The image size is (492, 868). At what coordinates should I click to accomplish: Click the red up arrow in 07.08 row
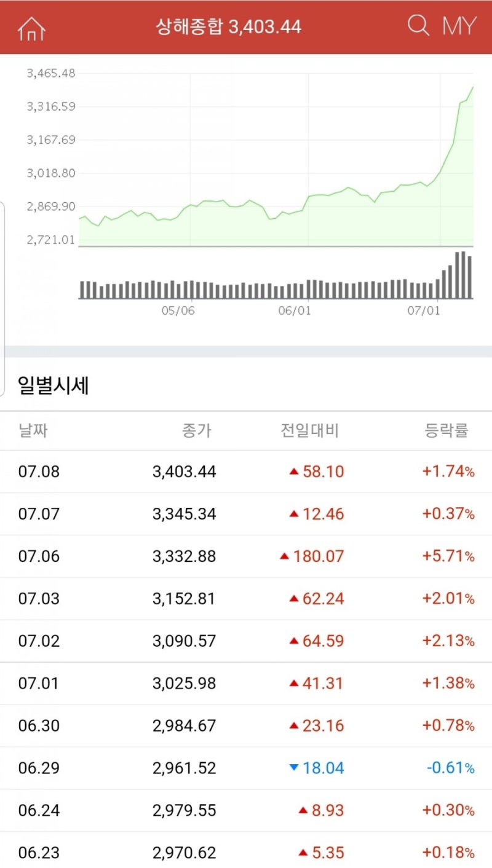[x=294, y=472]
